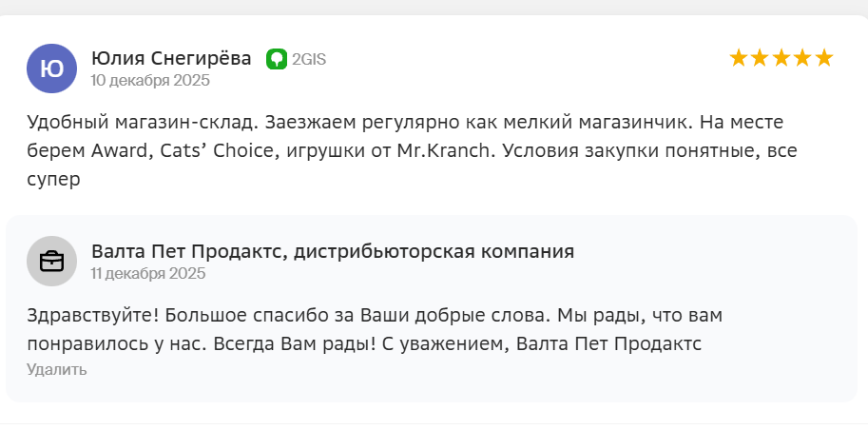
Task: Click the reply date 11 декабря 2025
Action: [148, 274]
